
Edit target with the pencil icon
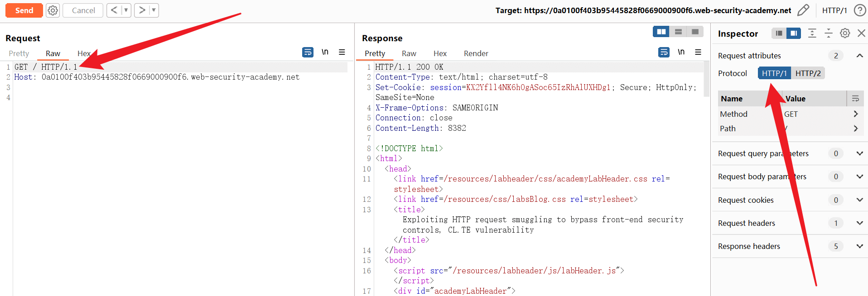(x=803, y=10)
